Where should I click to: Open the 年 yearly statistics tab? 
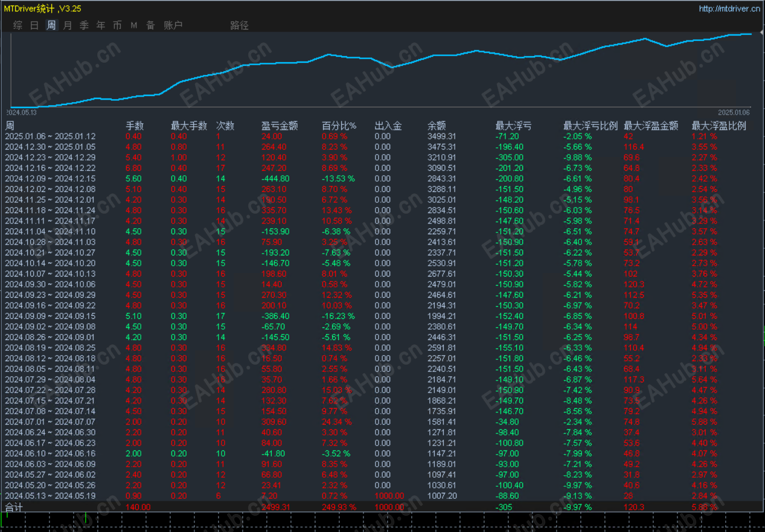click(x=101, y=25)
